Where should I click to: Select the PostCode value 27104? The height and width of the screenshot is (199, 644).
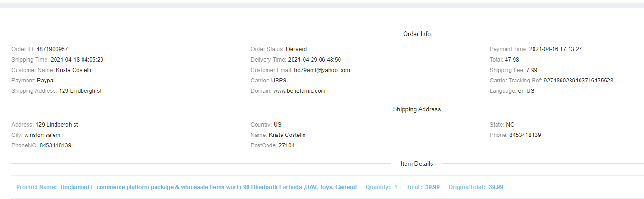[x=286, y=145]
